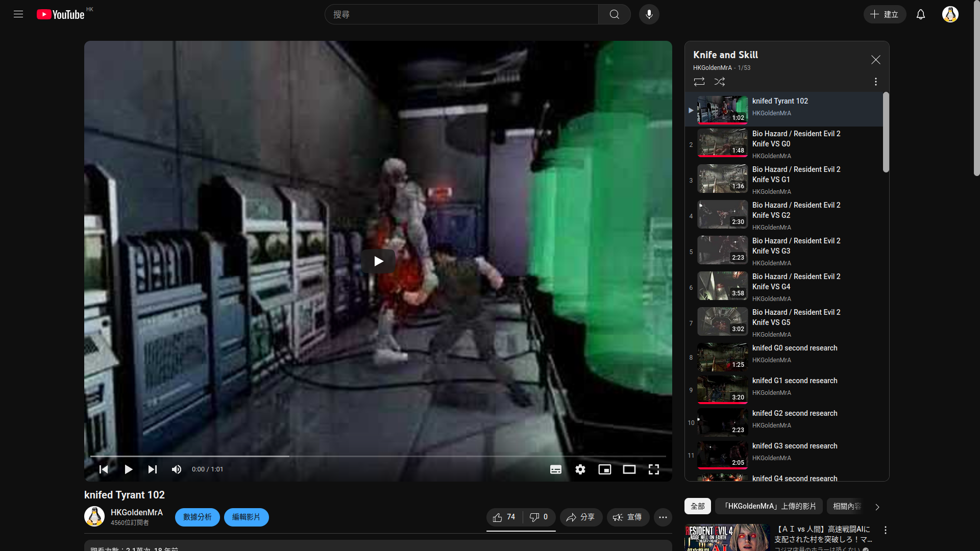Play knifed G0 second research
The image size is (980, 551).
point(784,357)
